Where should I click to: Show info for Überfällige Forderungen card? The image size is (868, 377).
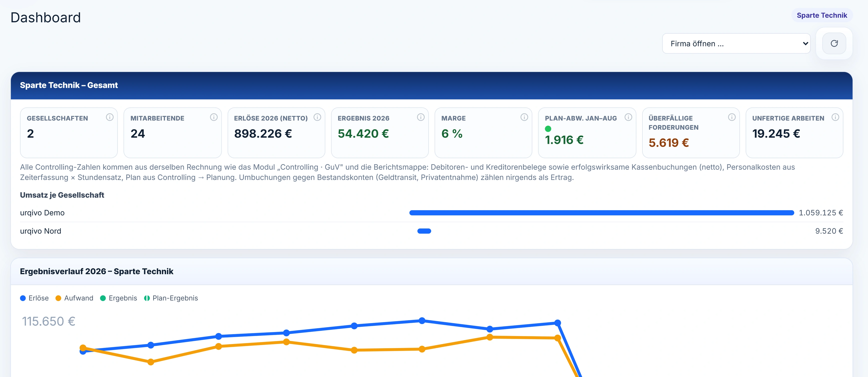click(x=732, y=117)
